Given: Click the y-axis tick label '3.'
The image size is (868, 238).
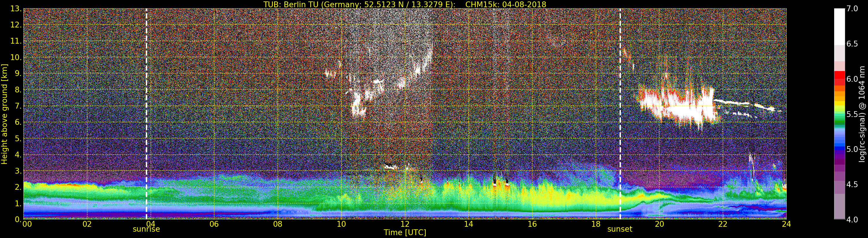Looking at the screenshot, I should [x=18, y=171].
